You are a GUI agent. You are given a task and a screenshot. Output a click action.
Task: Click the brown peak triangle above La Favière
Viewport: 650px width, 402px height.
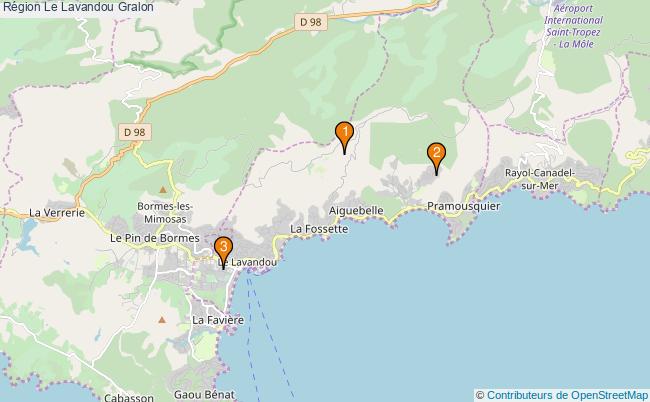162,320
